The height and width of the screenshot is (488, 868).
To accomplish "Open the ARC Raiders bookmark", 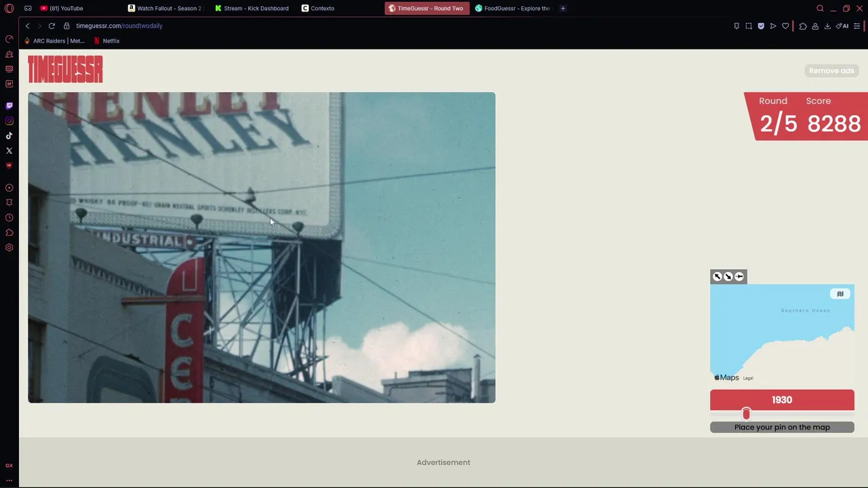I will click(x=54, y=41).
